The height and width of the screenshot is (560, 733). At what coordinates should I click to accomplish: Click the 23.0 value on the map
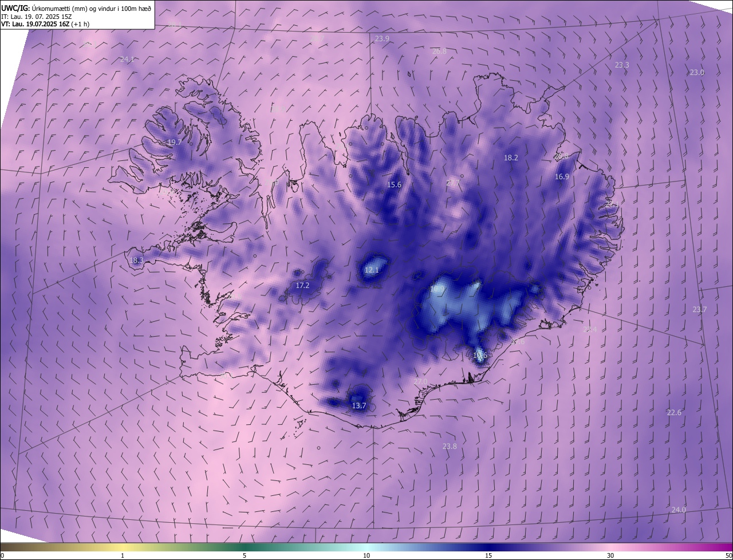697,73
